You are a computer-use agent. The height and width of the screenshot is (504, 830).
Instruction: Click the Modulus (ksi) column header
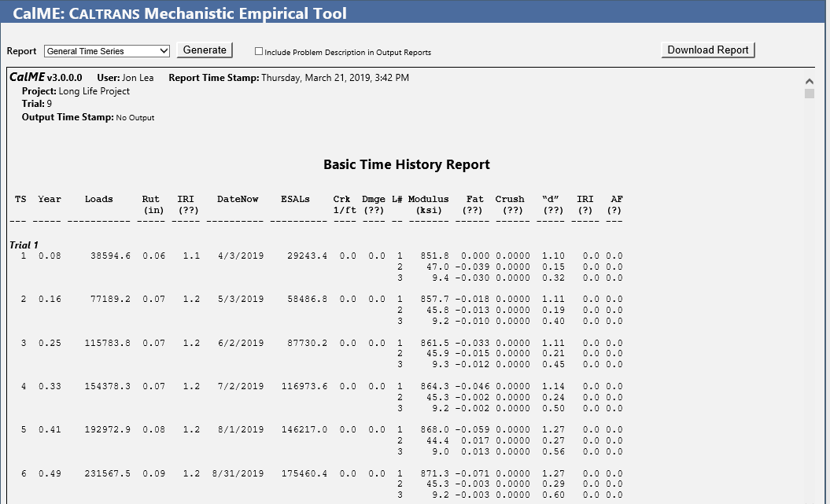coord(428,204)
